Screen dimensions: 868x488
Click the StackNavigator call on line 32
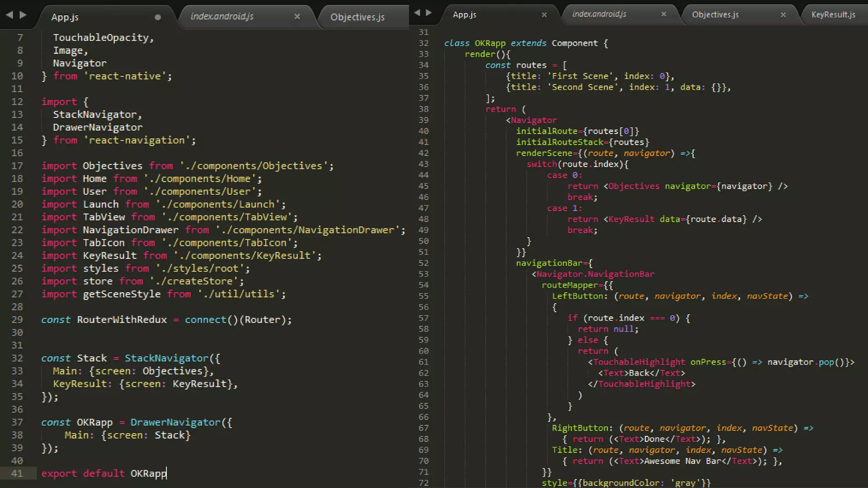(167, 358)
